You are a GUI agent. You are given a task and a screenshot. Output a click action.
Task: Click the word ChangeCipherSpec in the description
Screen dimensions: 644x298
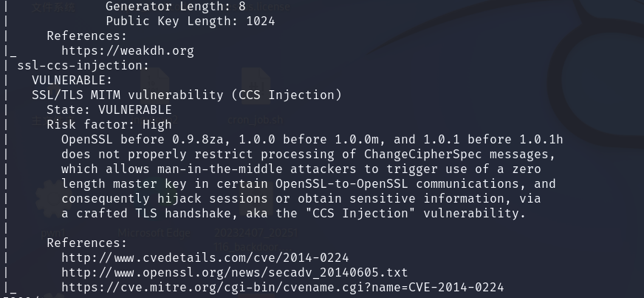[423, 154]
